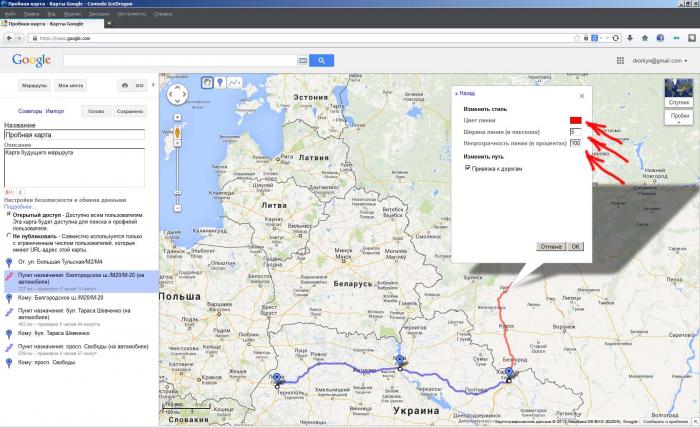Select the draw line tool

[x=235, y=83]
